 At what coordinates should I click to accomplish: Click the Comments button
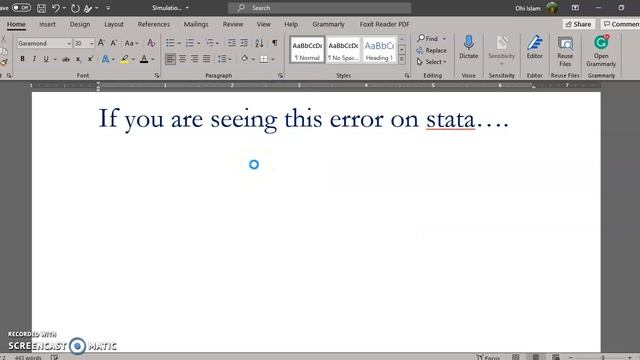pyautogui.click(x=621, y=24)
